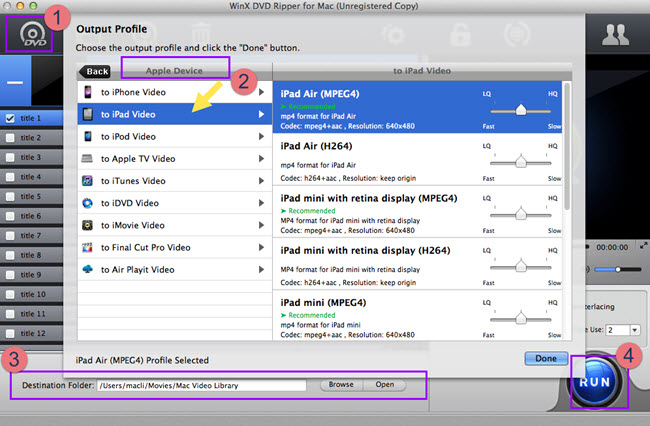Select iPad mini with retina display (MPEG4)
The width and height of the screenshot is (650, 426).
tap(417, 211)
